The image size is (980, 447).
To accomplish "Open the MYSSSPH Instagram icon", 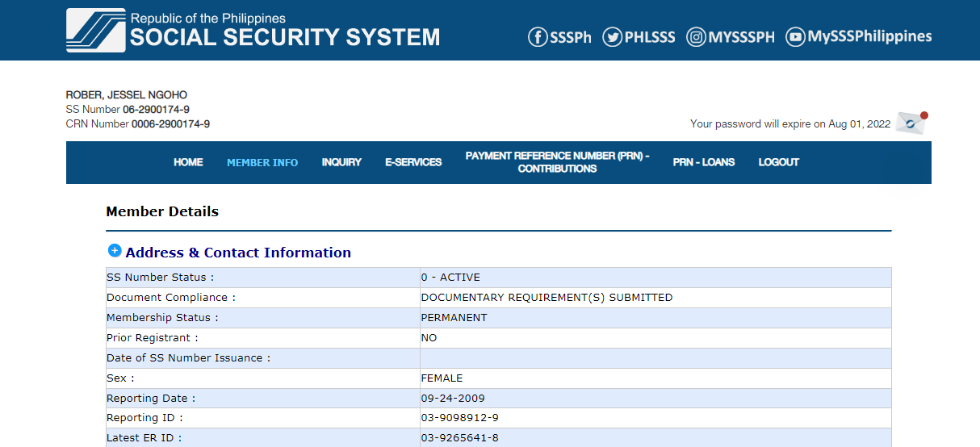I will pos(696,37).
